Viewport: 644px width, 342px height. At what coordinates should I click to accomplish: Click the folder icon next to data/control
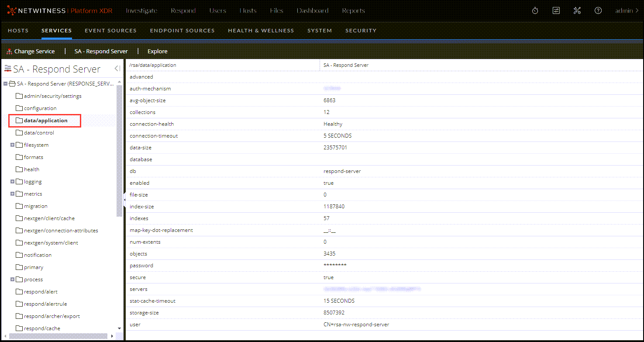click(x=19, y=132)
